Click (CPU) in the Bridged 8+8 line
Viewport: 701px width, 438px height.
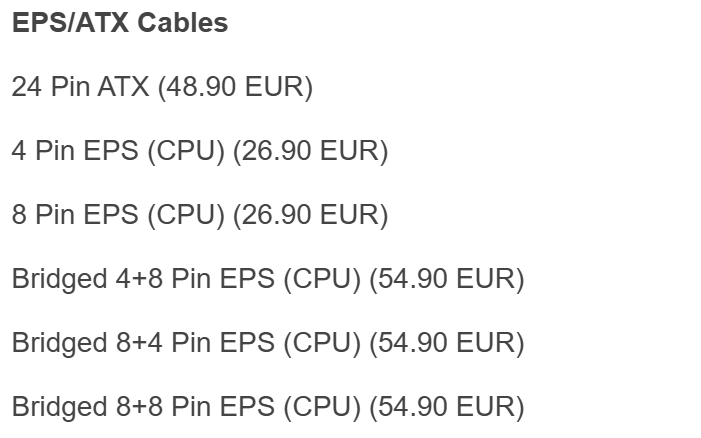pos(322,407)
